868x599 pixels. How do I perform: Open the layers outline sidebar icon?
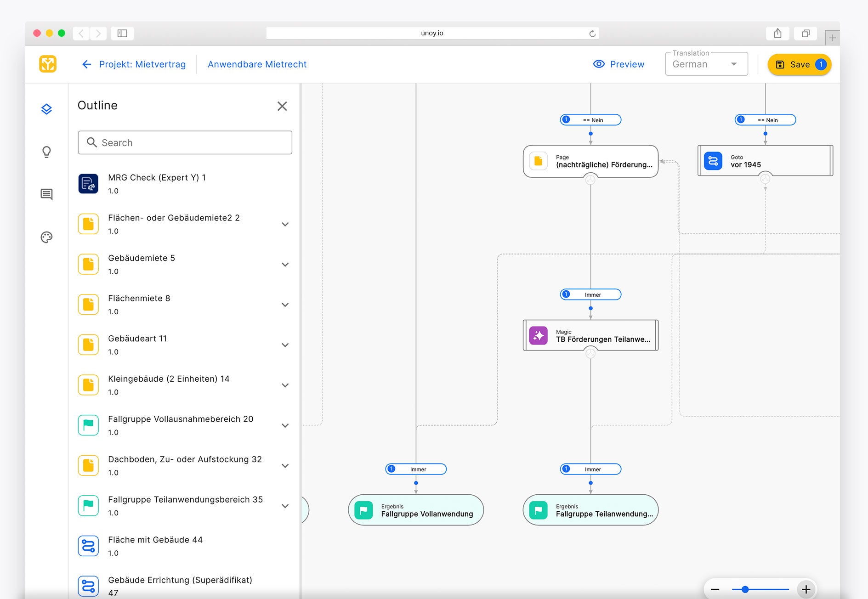pos(46,109)
